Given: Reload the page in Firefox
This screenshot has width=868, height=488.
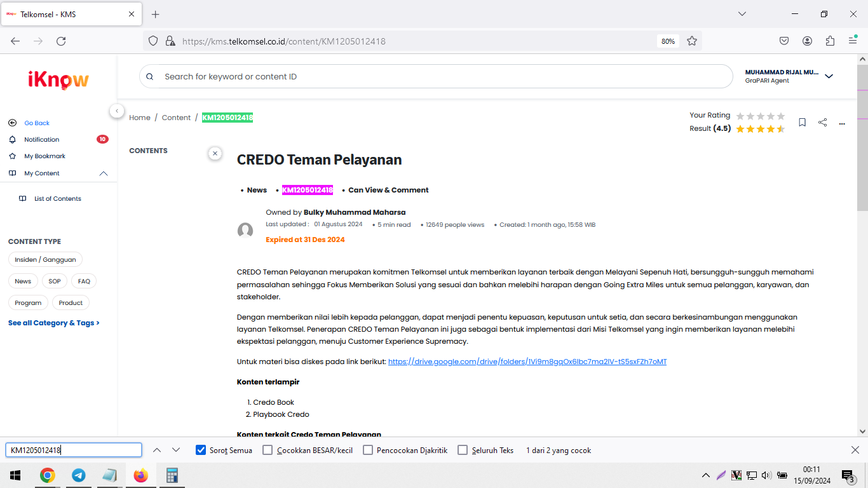Looking at the screenshot, I should [61, 41].
